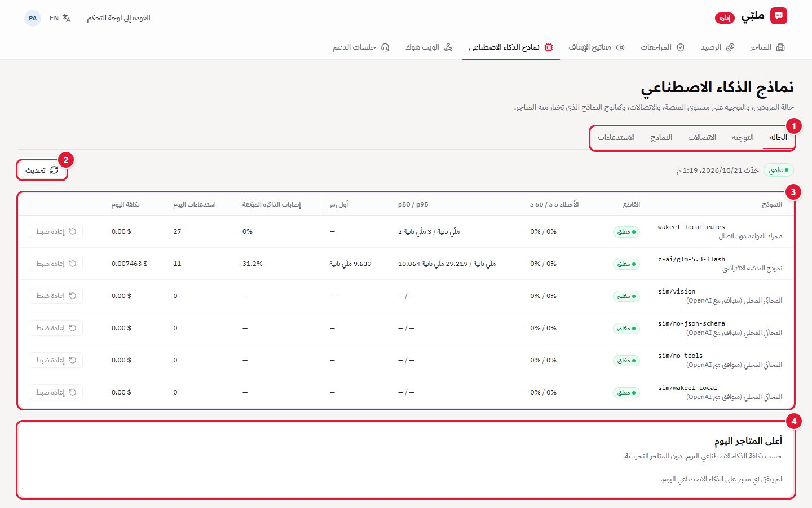Viewport: 812px width, 508px height.
Task: Click reset icon in sim/wakeel-local row
Action: pos(73,392)
